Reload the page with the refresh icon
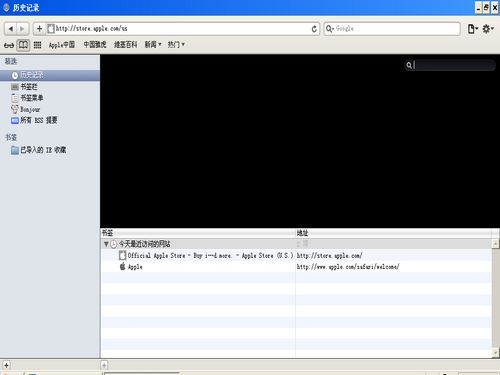This screenshot has height=375, width=500. (314, 29)
